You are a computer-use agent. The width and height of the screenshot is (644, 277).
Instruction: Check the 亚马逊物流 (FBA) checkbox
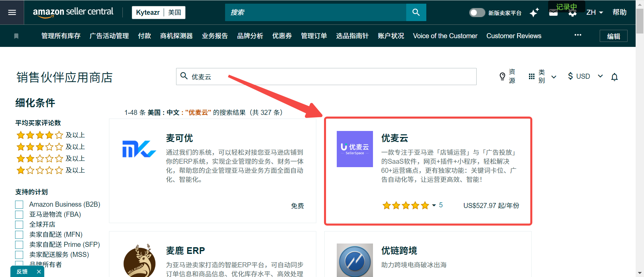pos(19,215)
